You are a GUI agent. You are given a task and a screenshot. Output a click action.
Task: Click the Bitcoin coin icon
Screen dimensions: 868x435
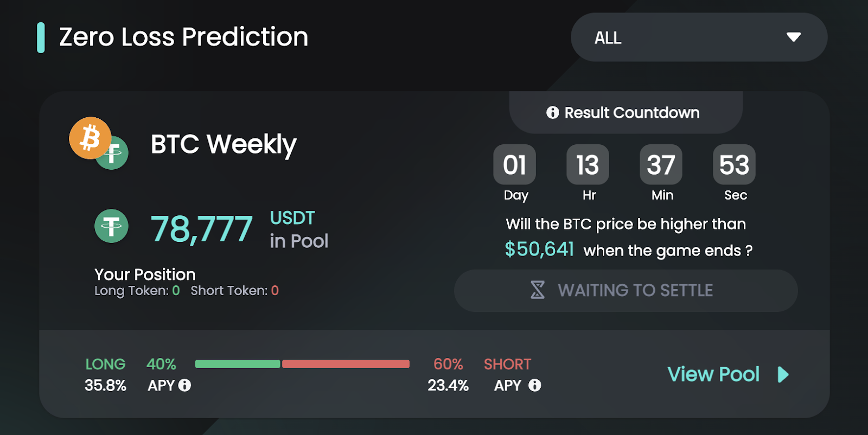click(x=90, y=138)
